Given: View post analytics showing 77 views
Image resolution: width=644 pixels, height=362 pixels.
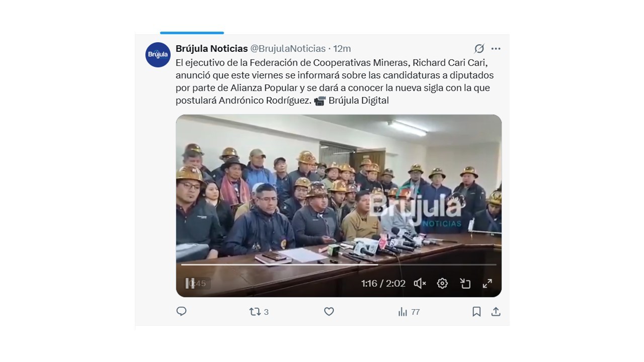Looking at the screenshot, I should 409,312.
